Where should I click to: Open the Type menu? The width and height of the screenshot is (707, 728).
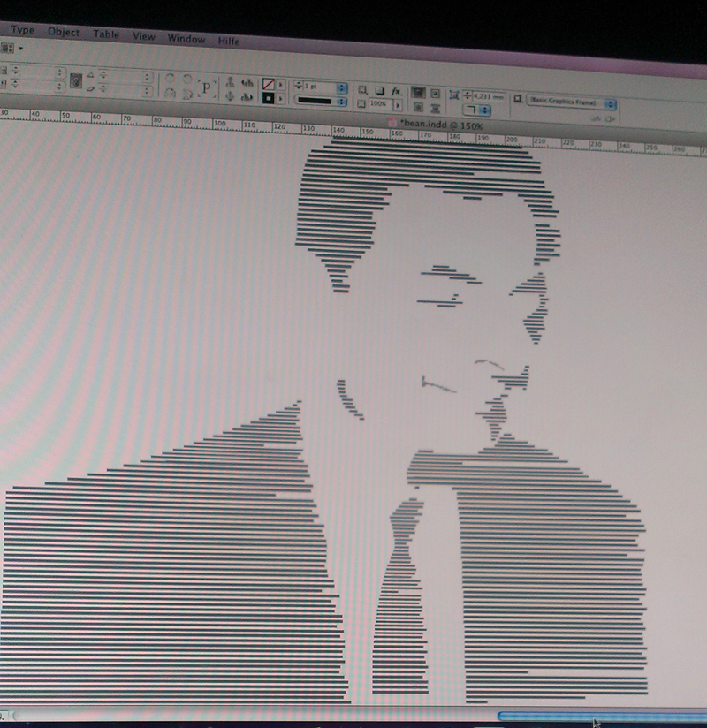pos(22,30)
